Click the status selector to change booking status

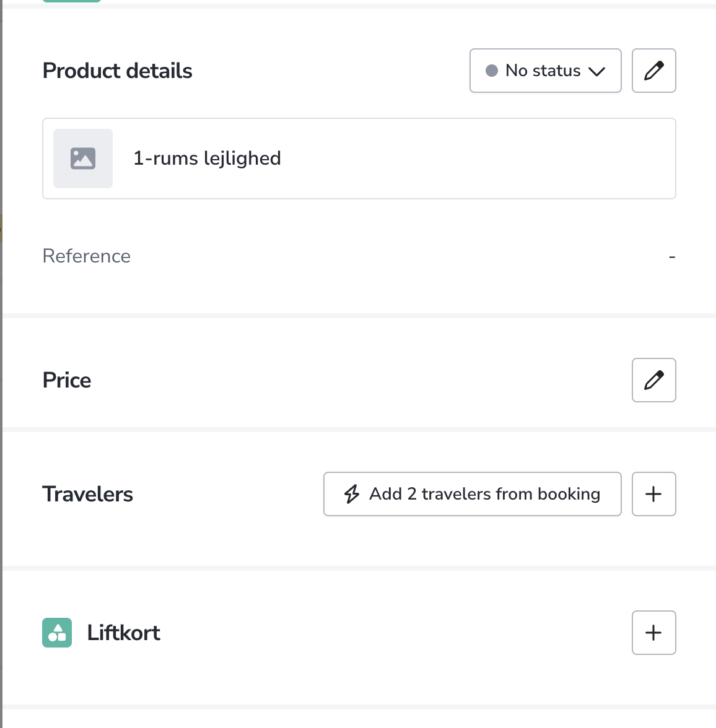coord(545,71)
